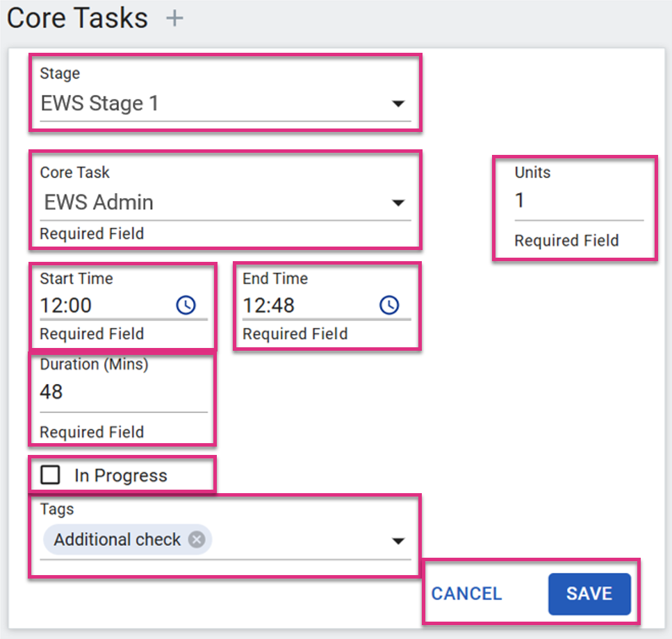The image size is (672, 639).
Task: Focus the Duration (Mins) field
Action: point(124,392)
